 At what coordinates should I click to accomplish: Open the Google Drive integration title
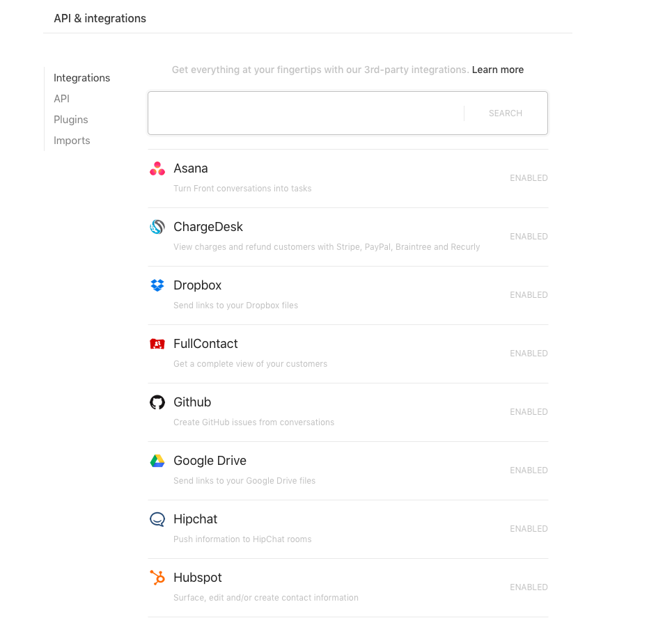[x=210, y=461]
